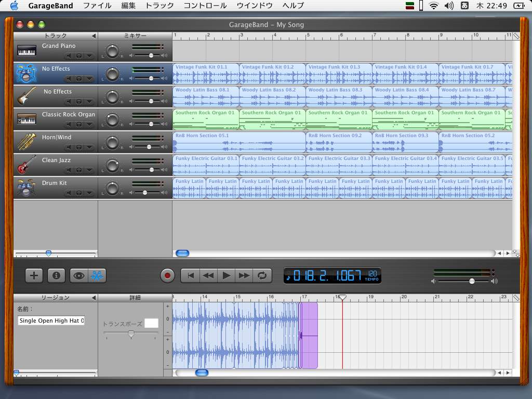Open Track Info with the i button

pyautogui.click(x=56, y=276)
